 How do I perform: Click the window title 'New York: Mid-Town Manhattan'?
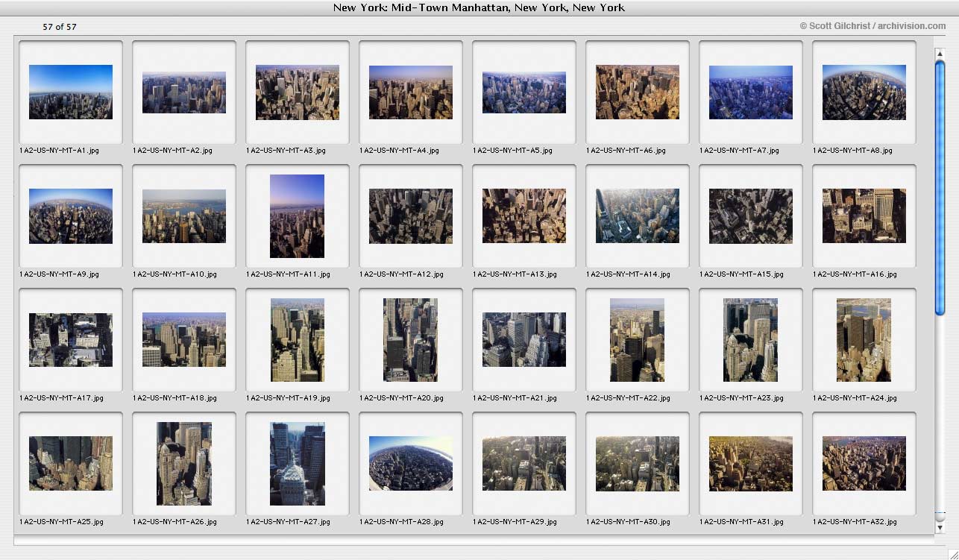pos(479,7)
